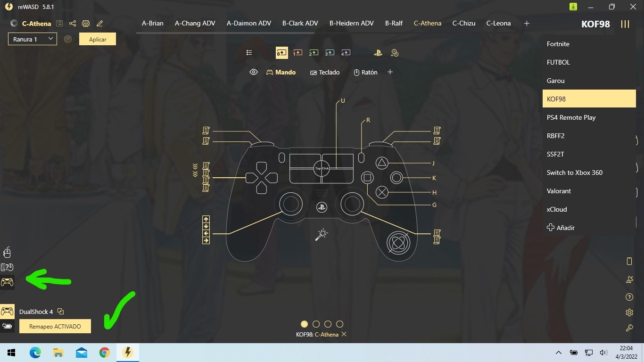Select Fortnite in the games list
This screenshot has width=644, height=362.
(589, 44)
